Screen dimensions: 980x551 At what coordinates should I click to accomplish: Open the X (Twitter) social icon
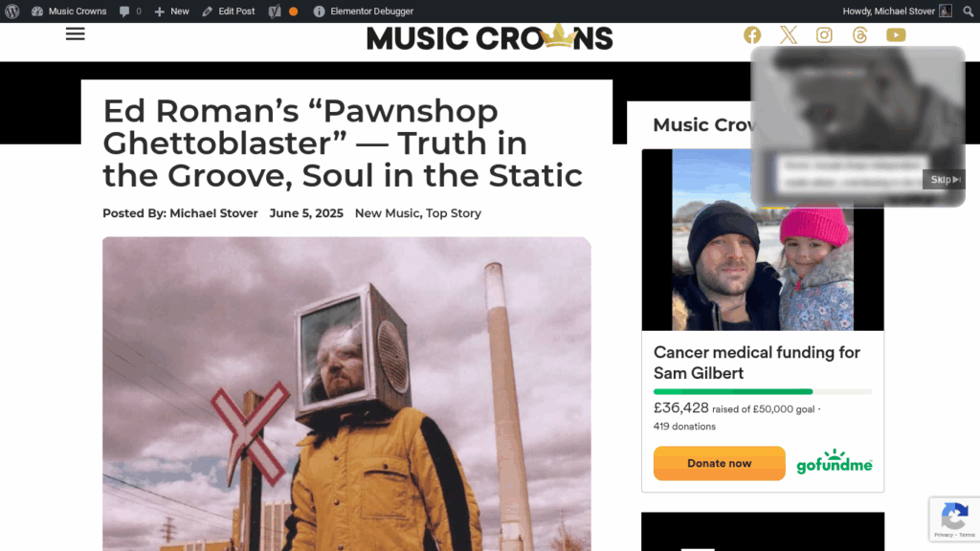coord(789,35)
